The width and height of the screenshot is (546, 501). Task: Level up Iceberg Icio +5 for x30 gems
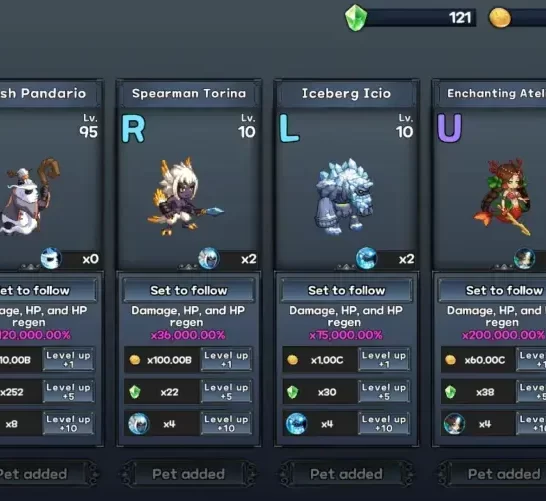pos(384,392)
